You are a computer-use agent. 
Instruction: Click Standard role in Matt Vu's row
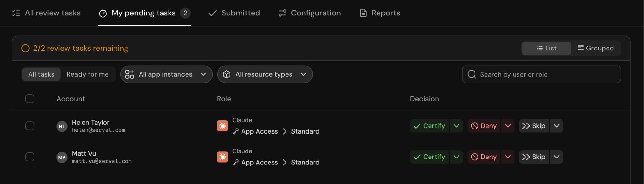[305, 163]
